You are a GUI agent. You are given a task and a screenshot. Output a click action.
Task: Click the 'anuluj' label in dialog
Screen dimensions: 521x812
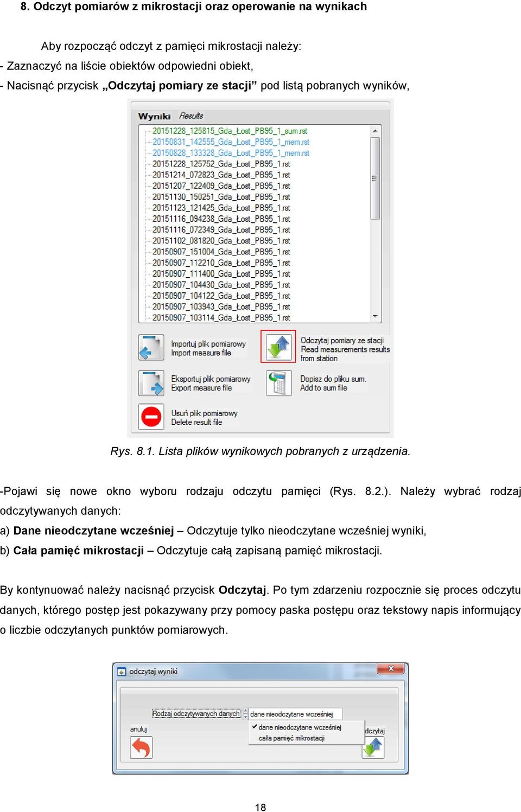pyautogui.click(x=138, y=729)
